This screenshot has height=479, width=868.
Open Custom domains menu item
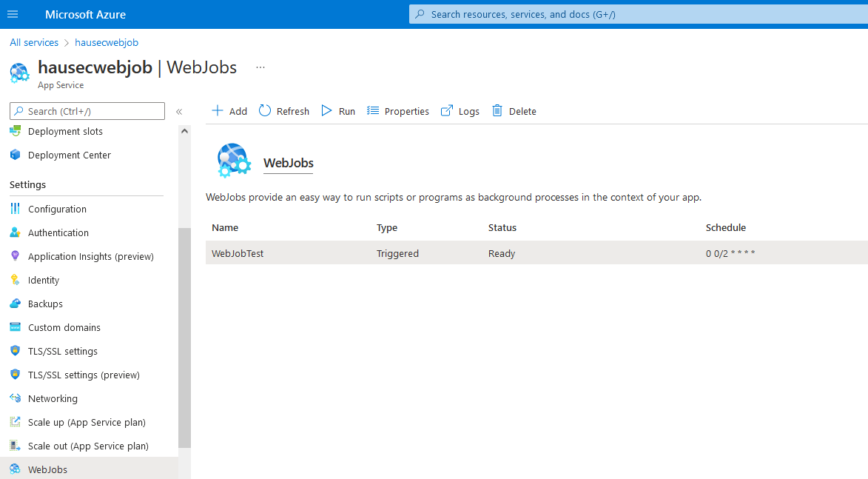(x=64, y=327)
